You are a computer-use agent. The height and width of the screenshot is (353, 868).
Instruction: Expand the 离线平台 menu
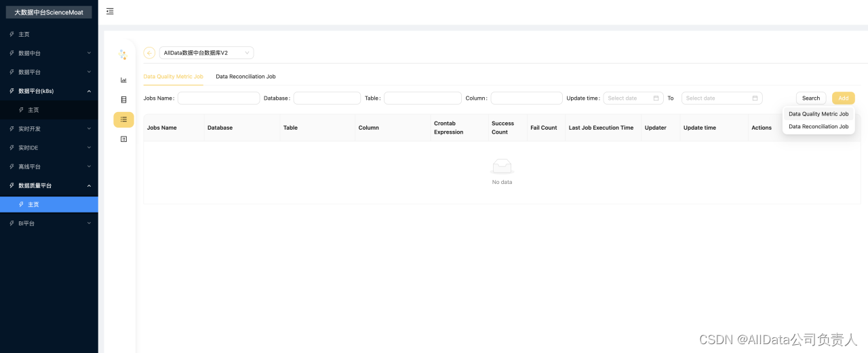click(49, 166)
